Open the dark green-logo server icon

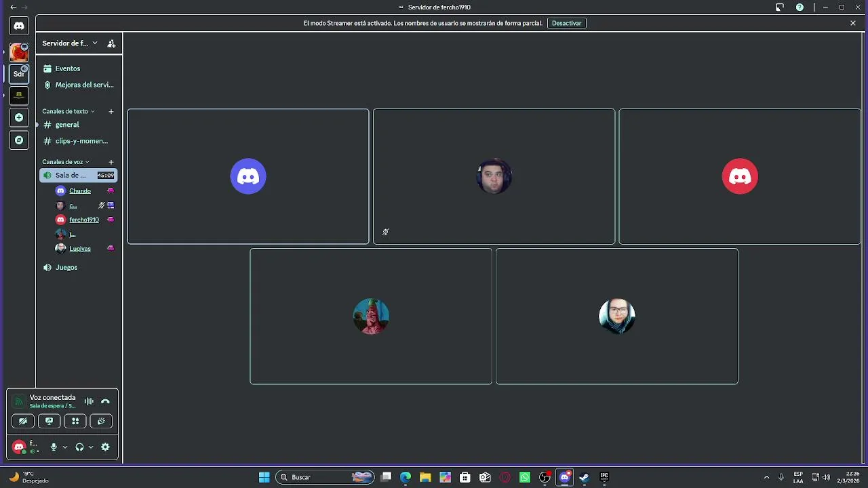19,96
